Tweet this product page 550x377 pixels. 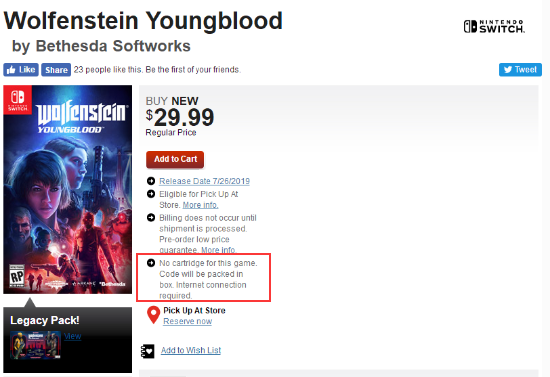click(520, 69)
